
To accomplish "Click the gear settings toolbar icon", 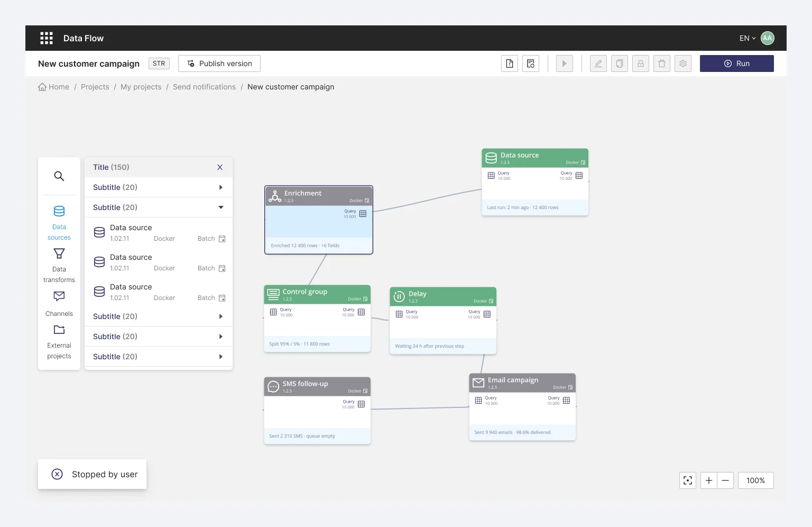I will click(683, 63).
